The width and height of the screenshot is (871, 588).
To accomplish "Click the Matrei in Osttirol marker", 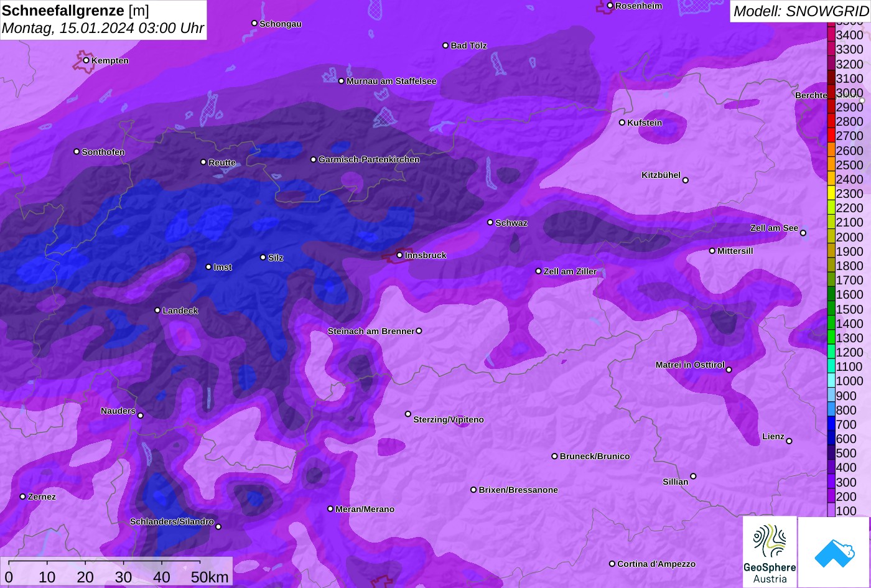I will [x=729, y=370].
